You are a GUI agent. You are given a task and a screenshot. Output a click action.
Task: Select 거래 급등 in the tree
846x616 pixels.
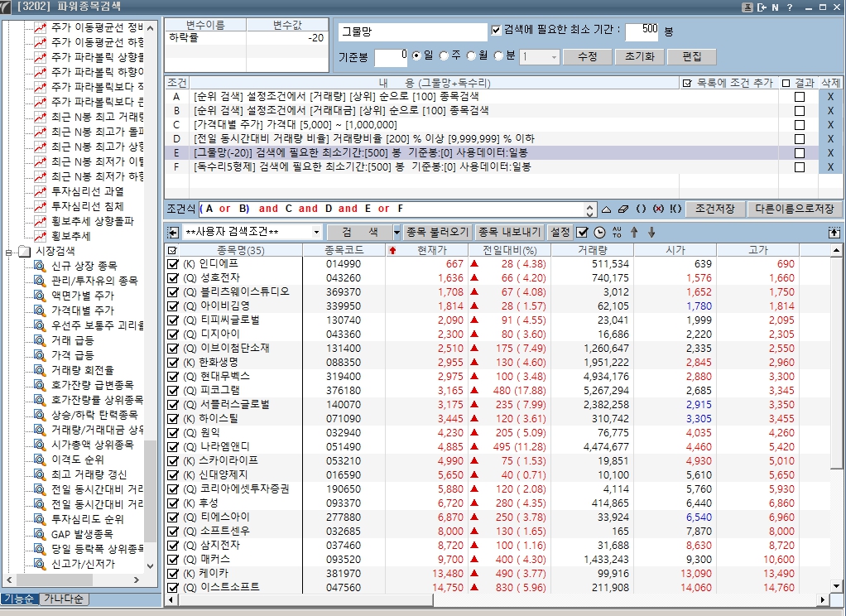point(72,339)
